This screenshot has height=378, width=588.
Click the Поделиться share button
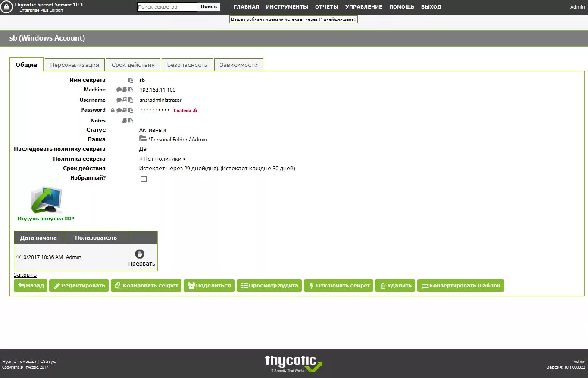pyautogui.click(x=209, y=285)
